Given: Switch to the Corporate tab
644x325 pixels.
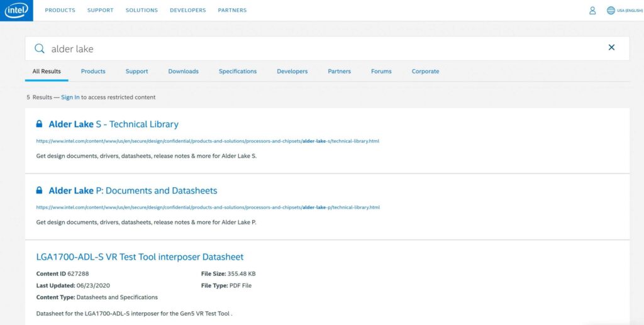Looking at the screenshot, I should point(426,72).
